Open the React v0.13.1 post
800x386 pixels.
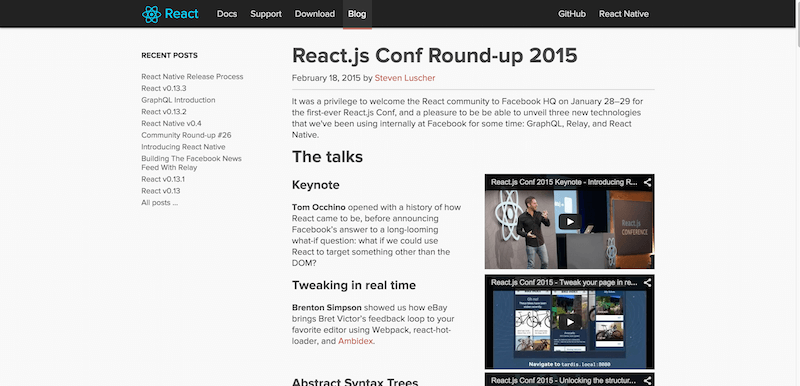pyautogui.click(x=163, y=179)
